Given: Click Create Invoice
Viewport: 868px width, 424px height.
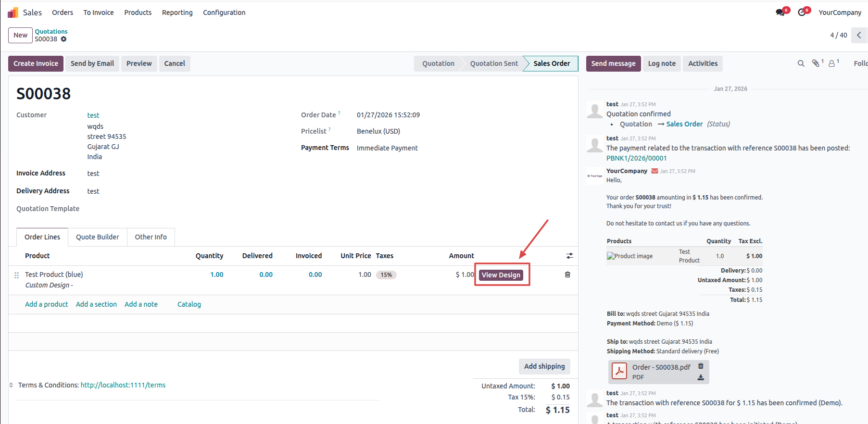Looking at the screenshot, I should coord(36,63).
